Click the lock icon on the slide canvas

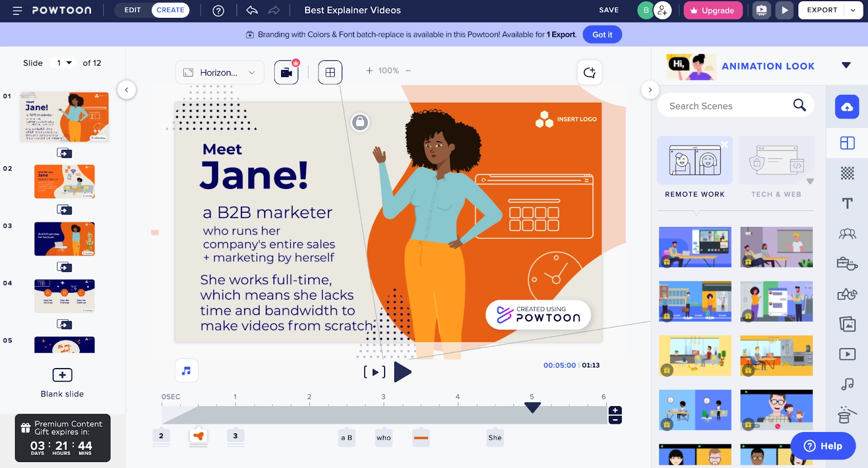pyautogui.click(x=360, y=122)
